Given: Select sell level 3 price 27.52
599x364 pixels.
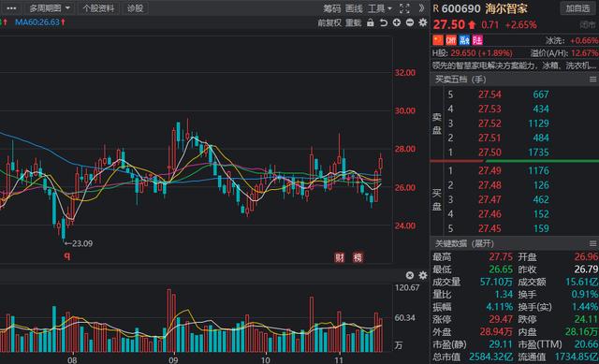Looking at the screenshot, I should [489, 124].
